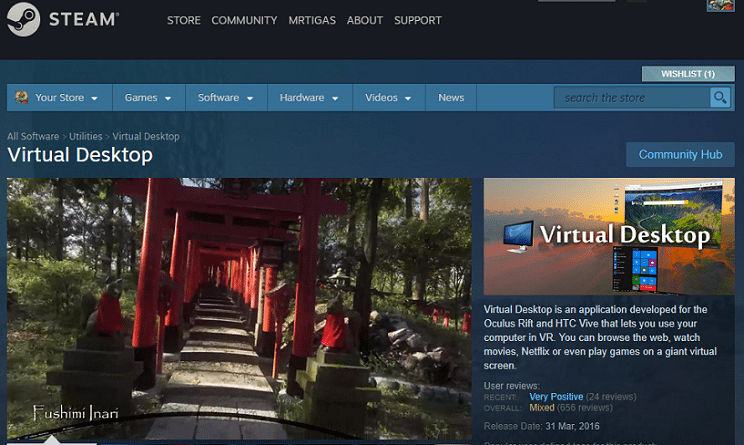744x445 pixels.
Task: Go to Utilities breadcrumb link
Action: pos(86,137)
